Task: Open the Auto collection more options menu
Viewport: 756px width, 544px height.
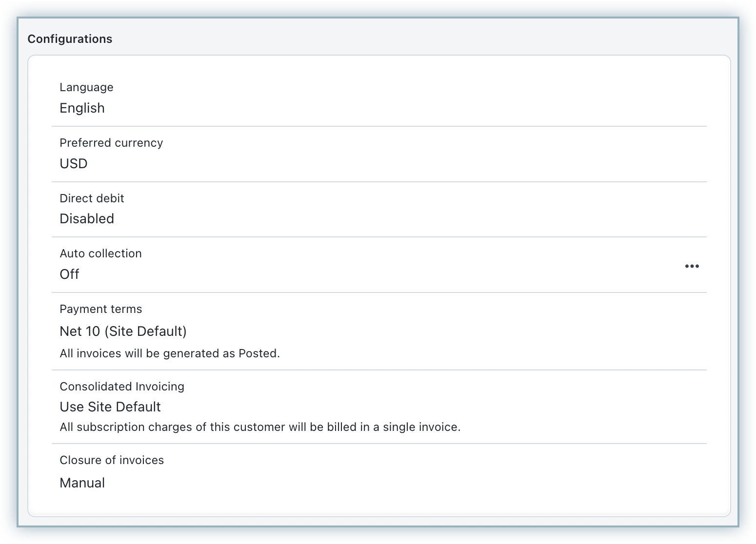Action: click(692, 266)
